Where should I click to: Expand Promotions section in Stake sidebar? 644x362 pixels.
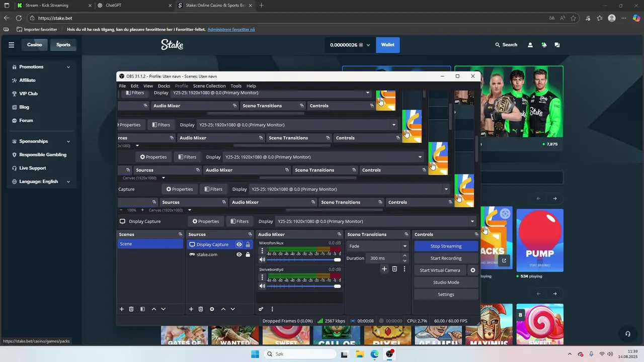coord(68,67)
